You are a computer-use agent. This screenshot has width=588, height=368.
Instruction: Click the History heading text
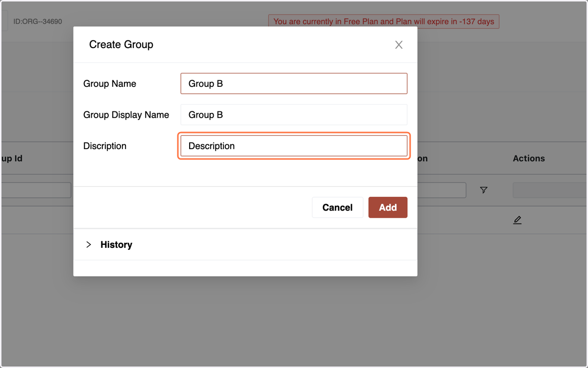tap(116, 244)
